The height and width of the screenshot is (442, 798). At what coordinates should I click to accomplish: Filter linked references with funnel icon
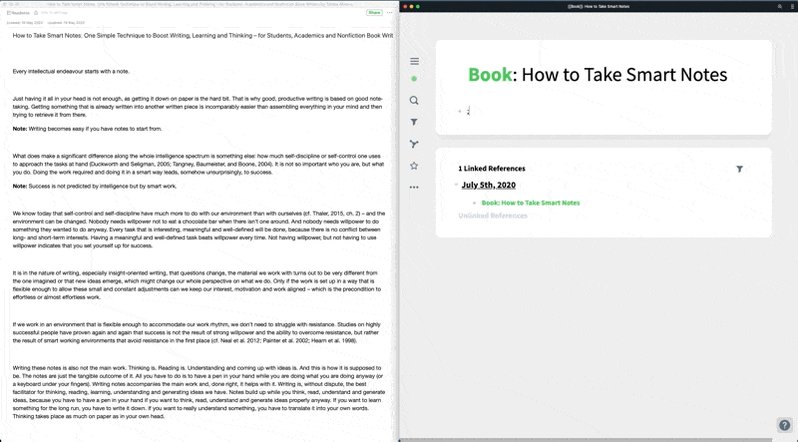point(739,169)
